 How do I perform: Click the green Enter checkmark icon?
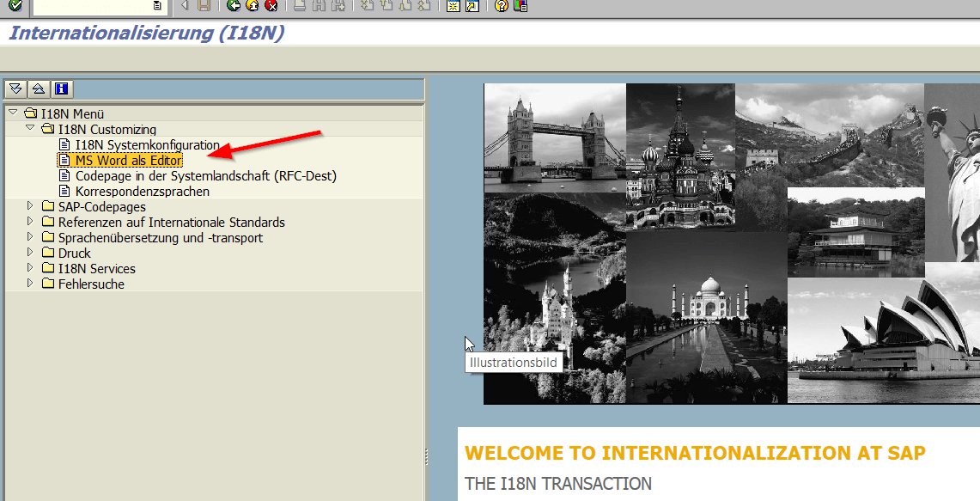pos(15,6)
